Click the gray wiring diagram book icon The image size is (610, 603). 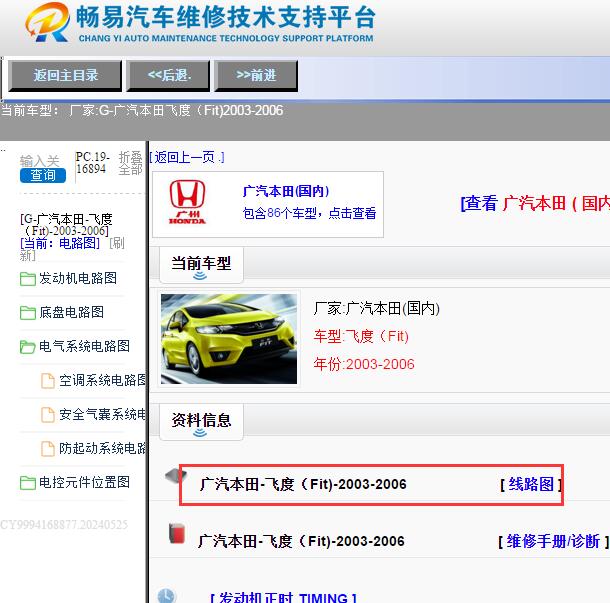pyautogui.click(x=176, y=476)
